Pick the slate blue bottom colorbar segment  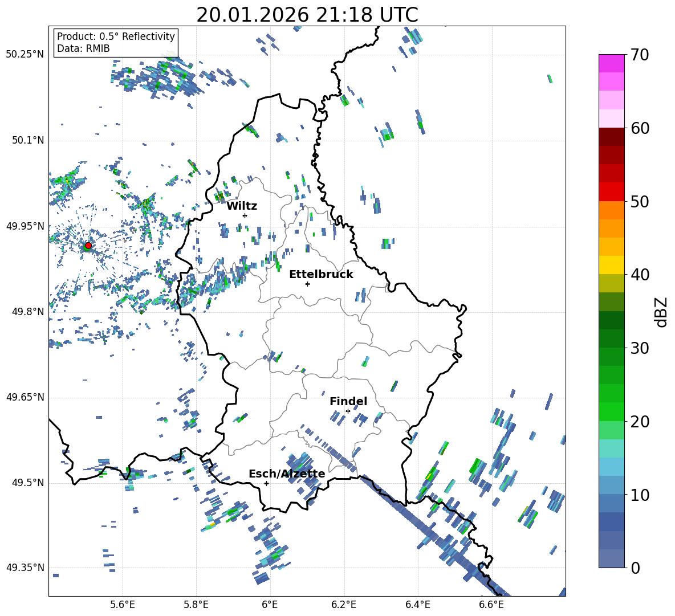611,558
